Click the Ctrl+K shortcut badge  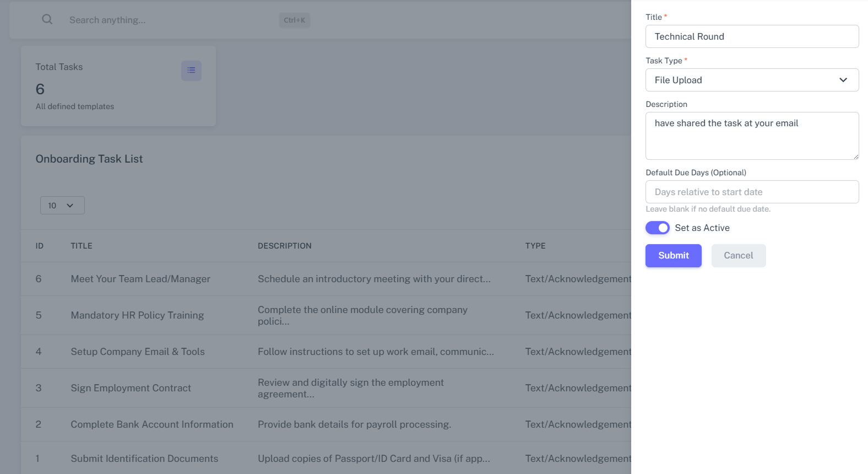tap(294, 20)
